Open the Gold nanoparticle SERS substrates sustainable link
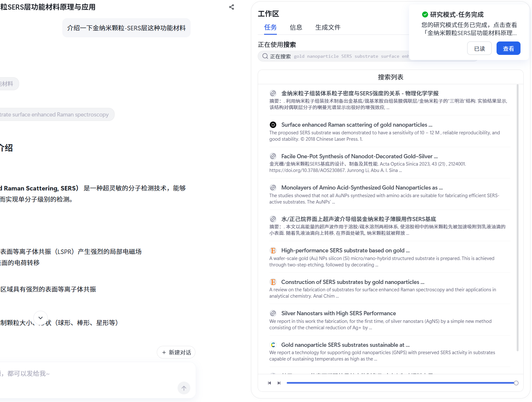 [x=345, y=345]
